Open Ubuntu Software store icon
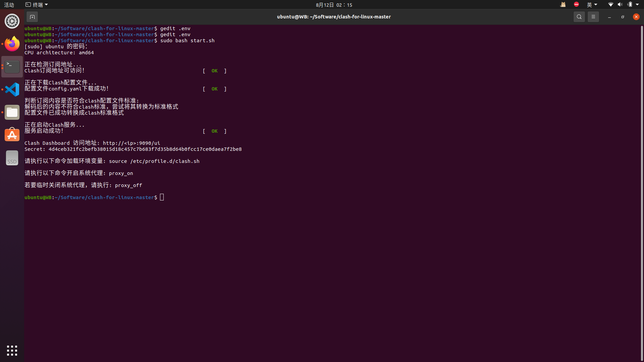644x362 pixels. pos(12,135)
